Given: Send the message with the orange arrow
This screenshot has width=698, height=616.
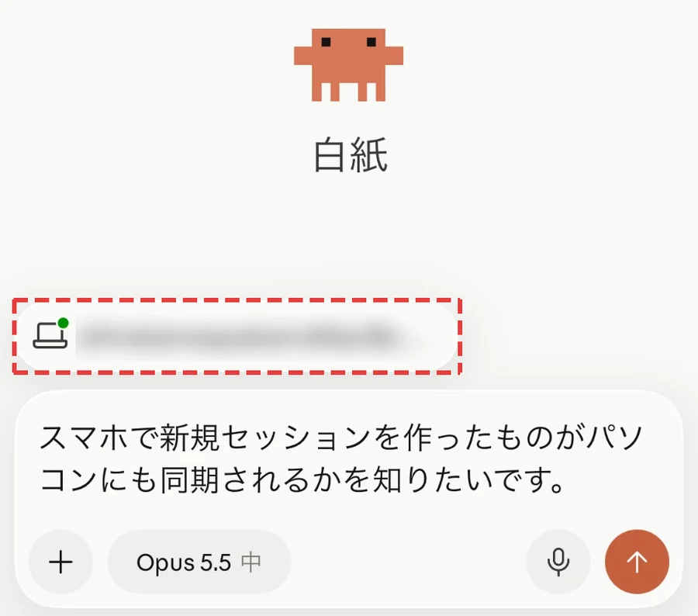Looking at the screenshot, I should [x=637, y=562].
